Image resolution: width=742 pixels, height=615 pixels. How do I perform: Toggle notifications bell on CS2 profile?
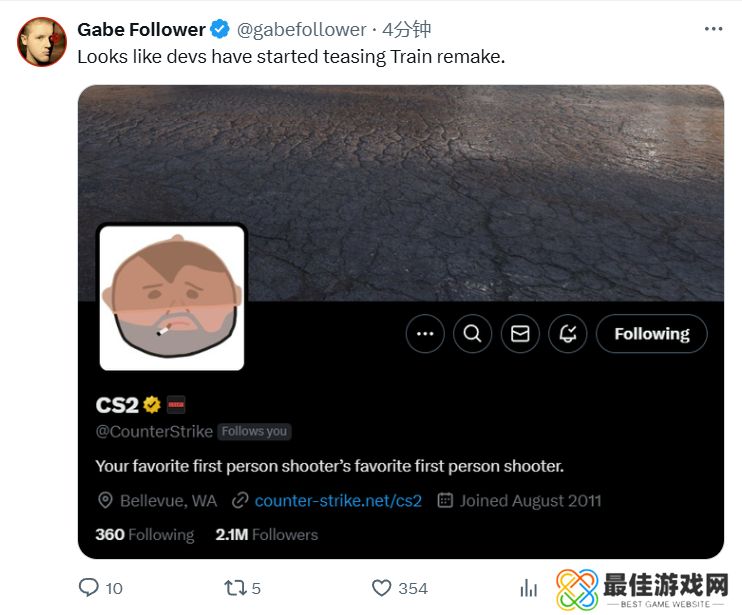pyautogui.click(x=568, y=334)
